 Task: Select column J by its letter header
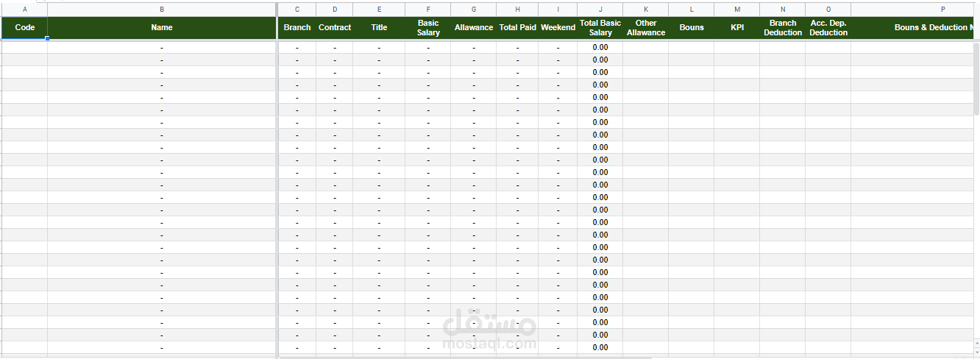coord(600,10)
